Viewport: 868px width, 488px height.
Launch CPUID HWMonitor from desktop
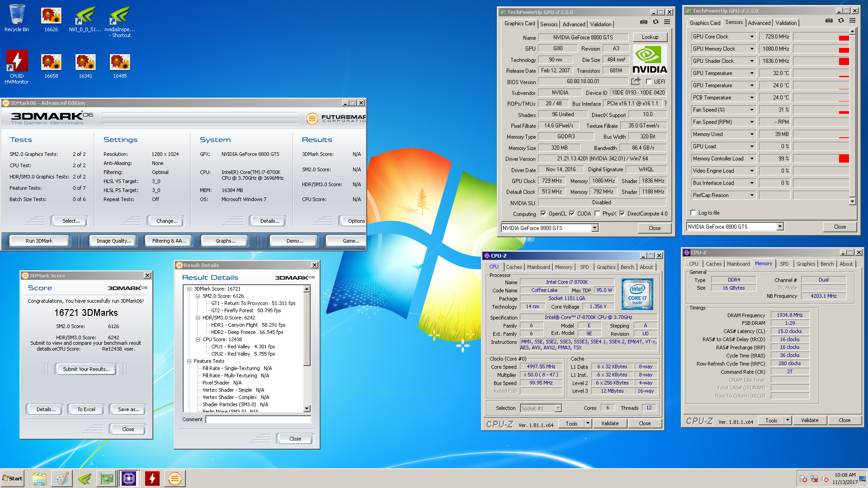pyautogui.click(x=17, y=67)
